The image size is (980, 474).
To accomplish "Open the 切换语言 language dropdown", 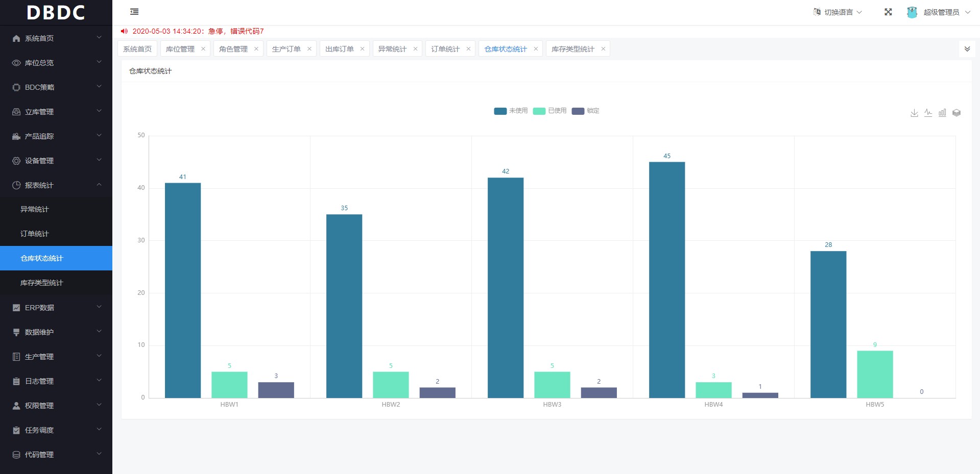I will pos(838,12).
